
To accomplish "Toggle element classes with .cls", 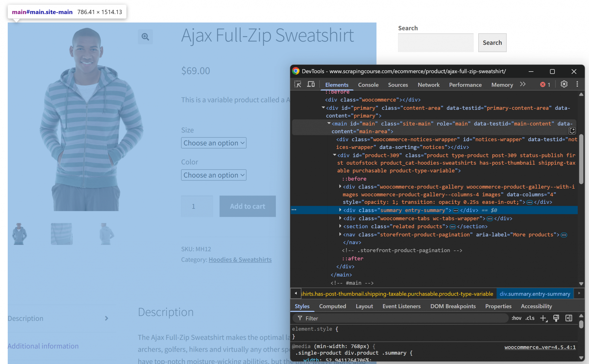I will pyautogui.click(x=530, y=318).
